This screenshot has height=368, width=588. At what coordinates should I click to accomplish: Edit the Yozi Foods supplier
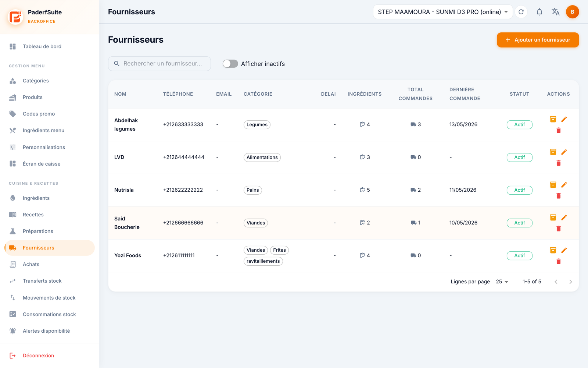tap(564, 250)
